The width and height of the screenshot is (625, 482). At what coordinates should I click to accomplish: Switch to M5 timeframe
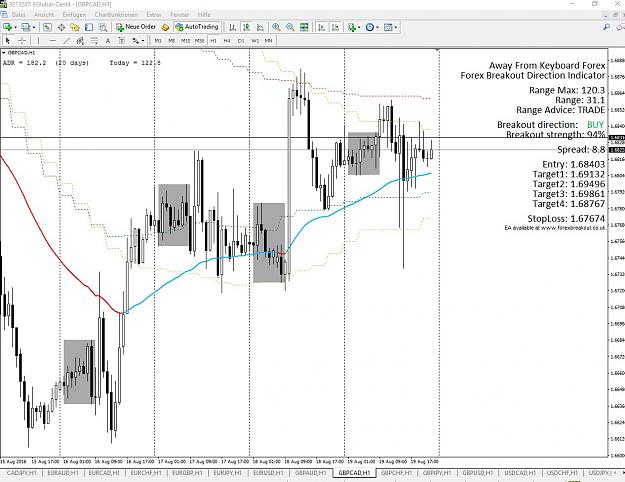pyautogui.click(x=172, y=41)
